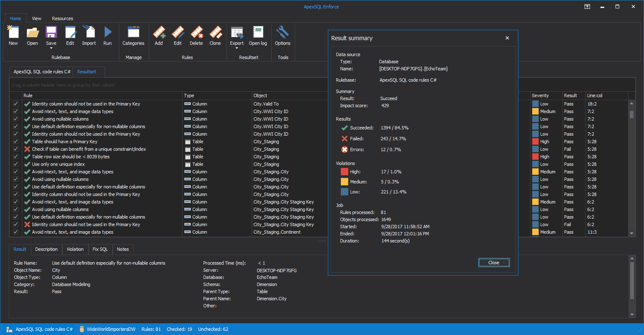
Task: Add a new rule with the Add icon
Action: click(159, 32)
